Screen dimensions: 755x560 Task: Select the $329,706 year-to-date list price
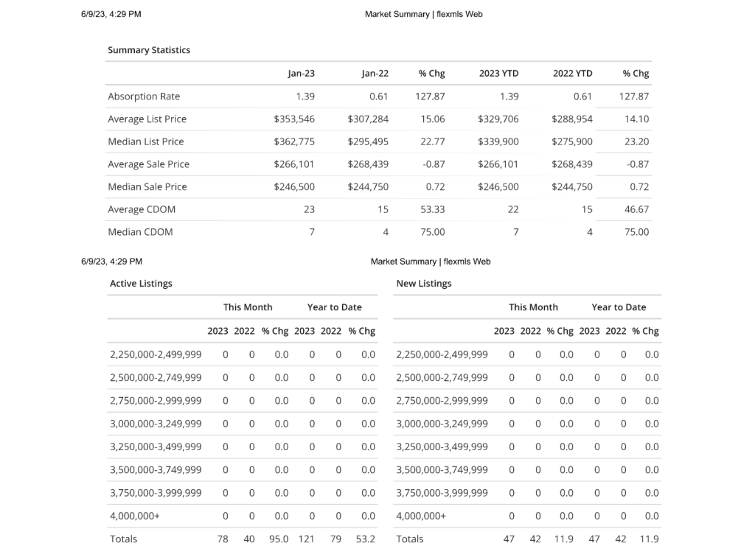[498, 119]
